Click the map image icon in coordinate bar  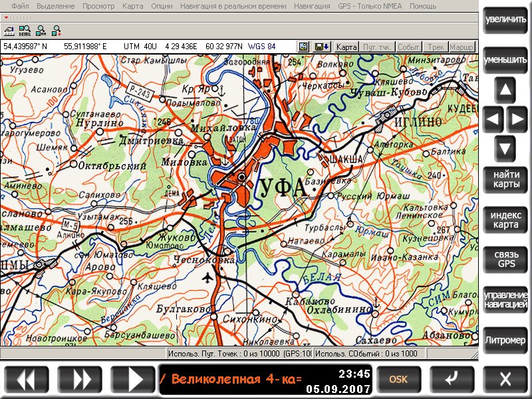pyautogui.click(x=304, y=47)
